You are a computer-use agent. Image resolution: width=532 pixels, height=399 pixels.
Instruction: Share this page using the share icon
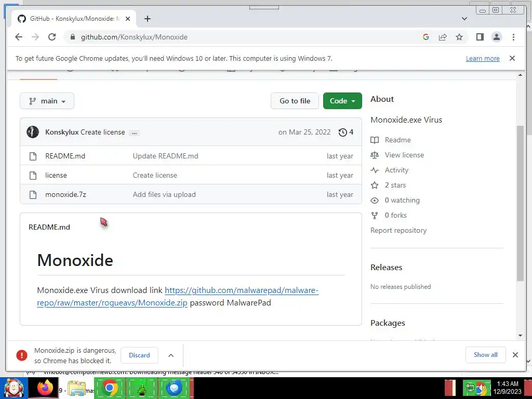pyautogui.click(x=443, y=37)
